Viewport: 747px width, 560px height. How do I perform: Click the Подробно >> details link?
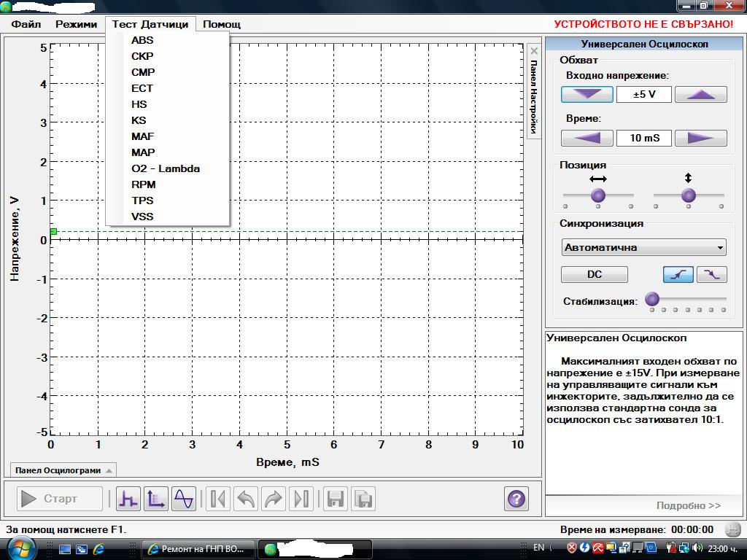688,505
